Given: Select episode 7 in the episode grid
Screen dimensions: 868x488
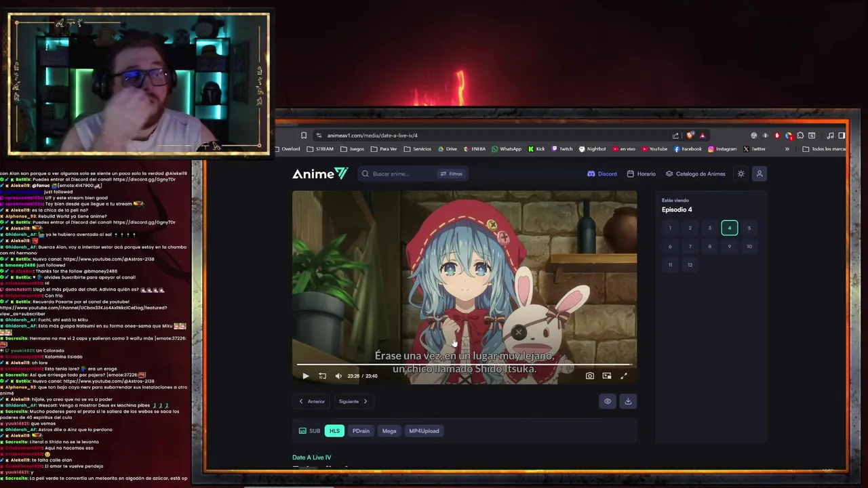Looking at the screenshot, I should tap(690, 247).
